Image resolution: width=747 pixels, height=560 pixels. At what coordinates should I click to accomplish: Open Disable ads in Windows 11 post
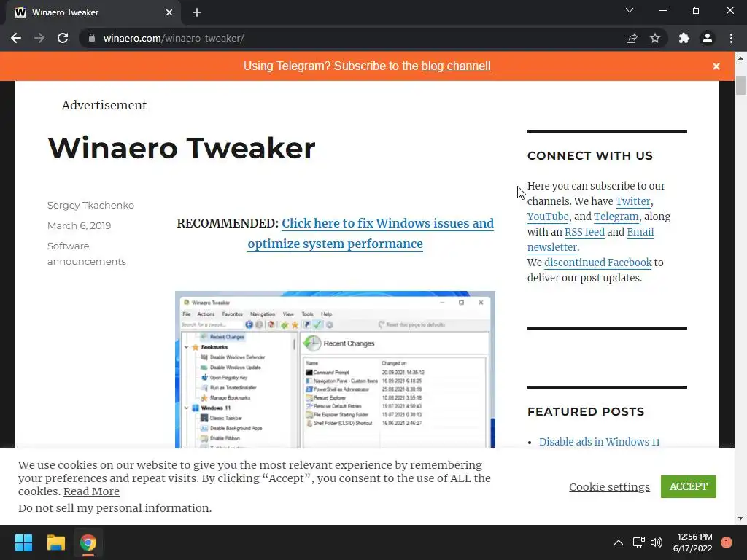point(600,442)
